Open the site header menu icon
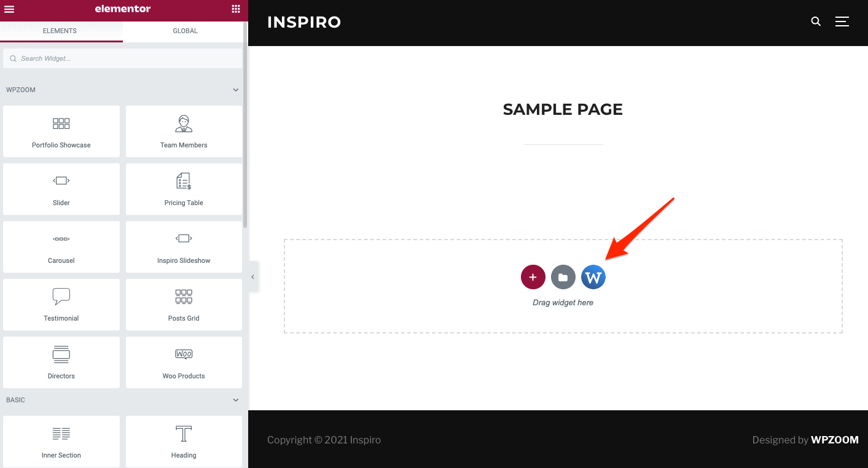This screenshot has height=468, width=868. 842,21
